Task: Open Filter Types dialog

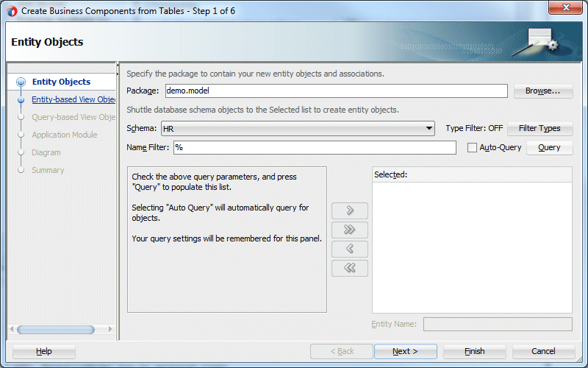Action: click(x=539, y=128)
